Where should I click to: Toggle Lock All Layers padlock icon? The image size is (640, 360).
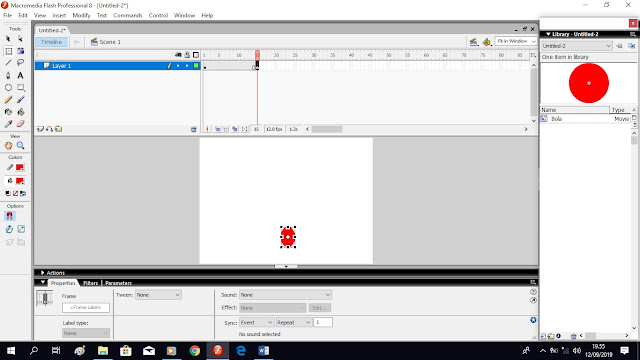[187, 55]
